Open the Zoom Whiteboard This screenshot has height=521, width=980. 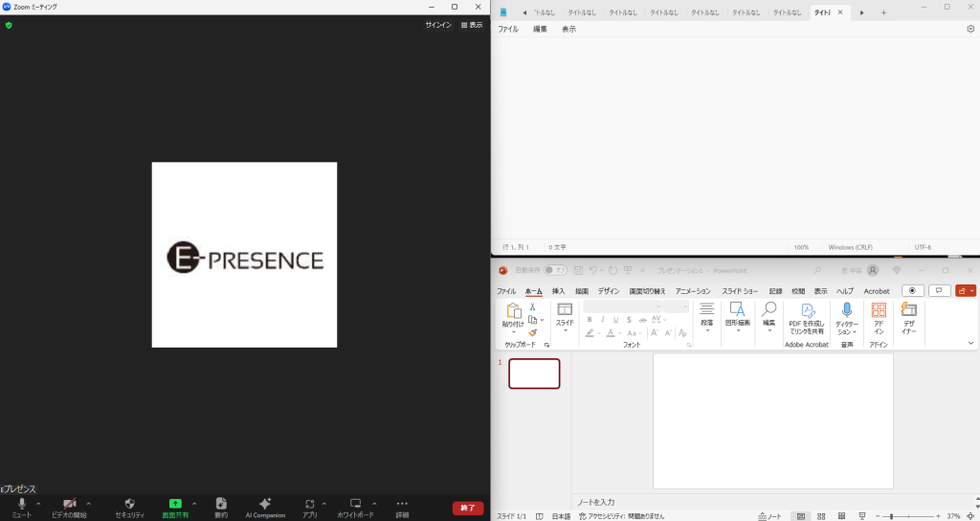coord(355,508)
